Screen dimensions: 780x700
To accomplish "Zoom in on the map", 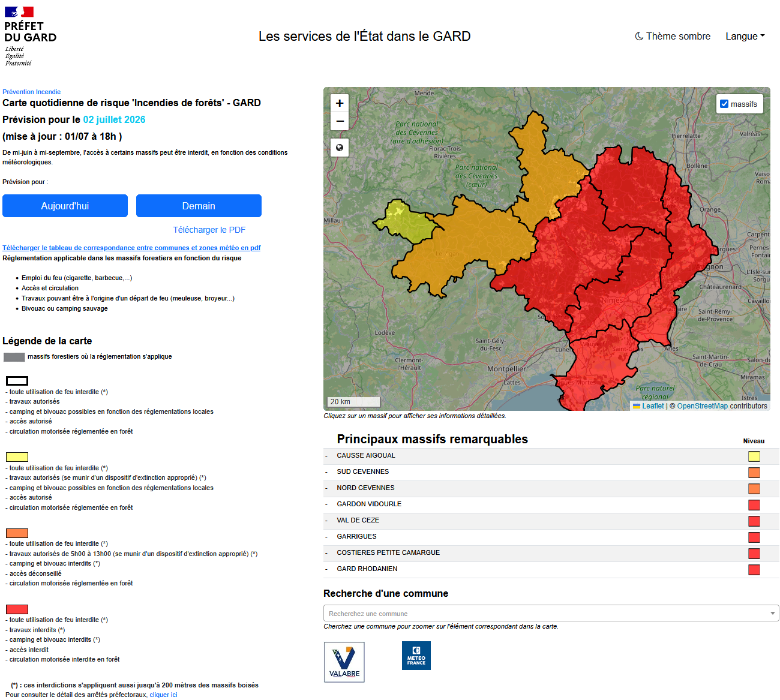I will pos(340,103).
